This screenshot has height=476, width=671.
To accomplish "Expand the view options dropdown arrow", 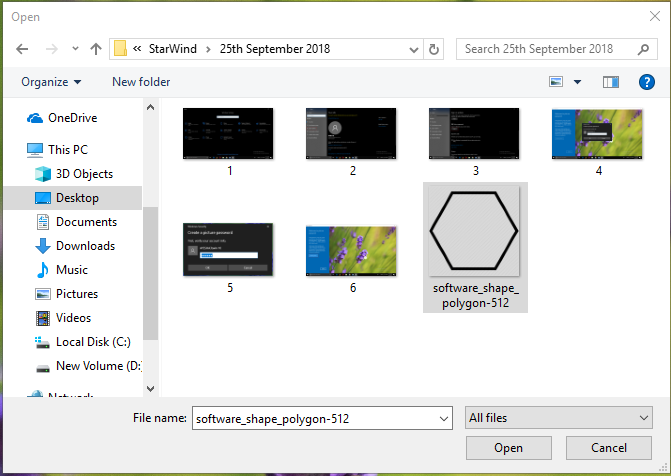I will point(577,82).
